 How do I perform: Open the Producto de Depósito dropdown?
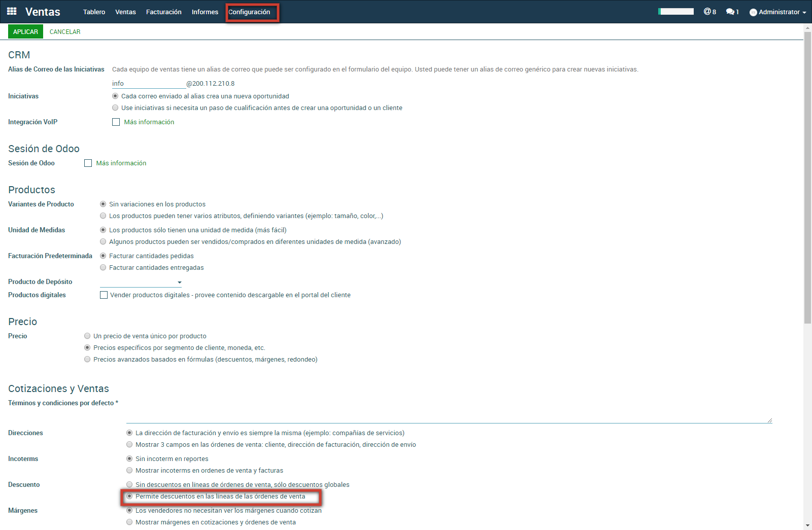click(141, 282)
